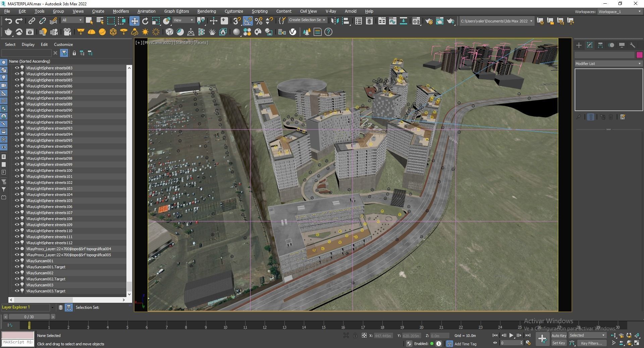
Task: Open the Customize menu in Scene Explorer
Action: 63,45
